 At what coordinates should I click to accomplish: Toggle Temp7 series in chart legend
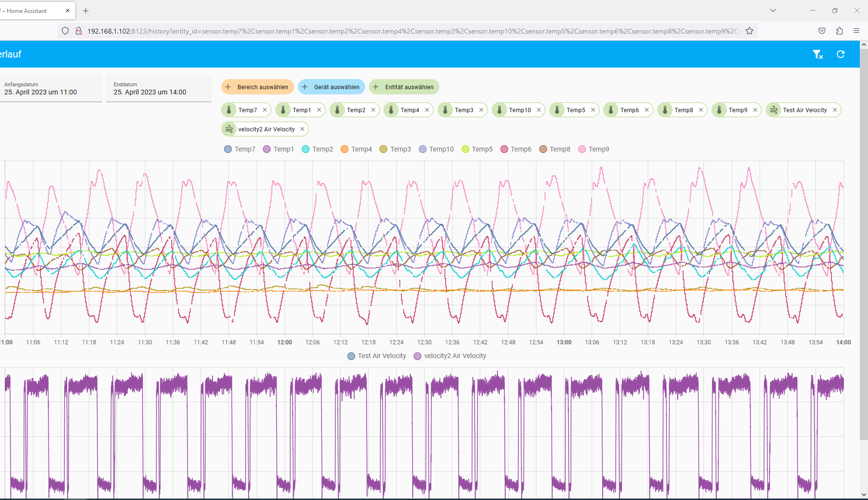[240, 149]
